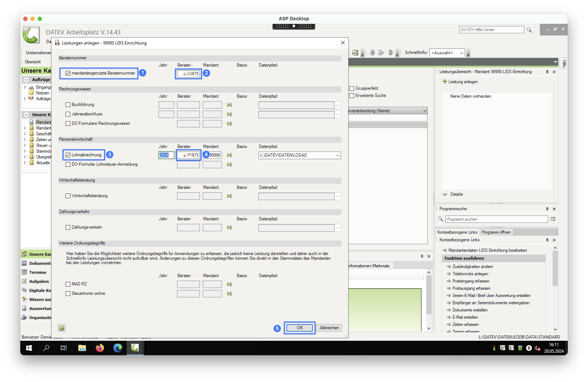Image resolution: width=588 pixels, height=382 pixels.
Task: Click the green help question mark icon
Action: point(62,328)
